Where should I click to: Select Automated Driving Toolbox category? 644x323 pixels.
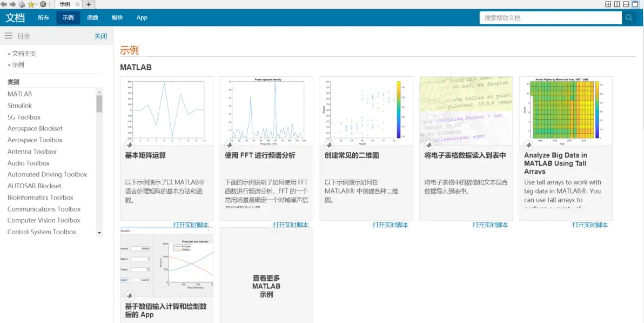click(x=47, y=174)
